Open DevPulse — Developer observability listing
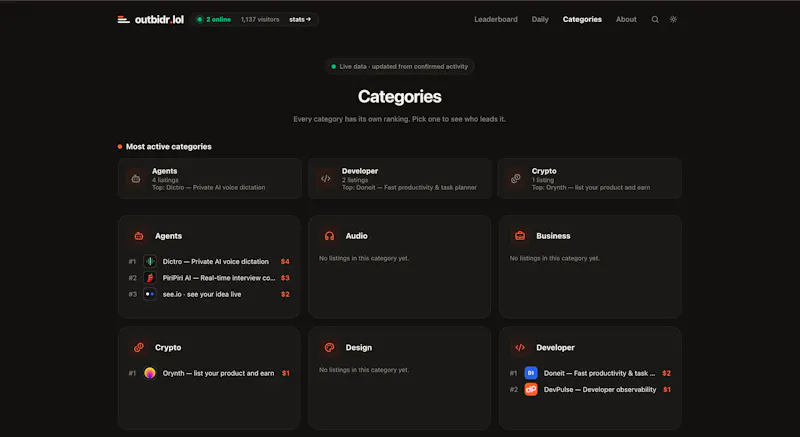Viewport: 800px width, 437px height. (x=599, y=389)
